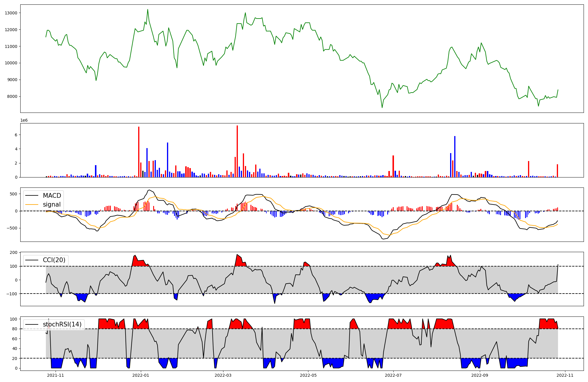
Task: Click the 80 label on stochRSI axis
Action: point(15,329)
